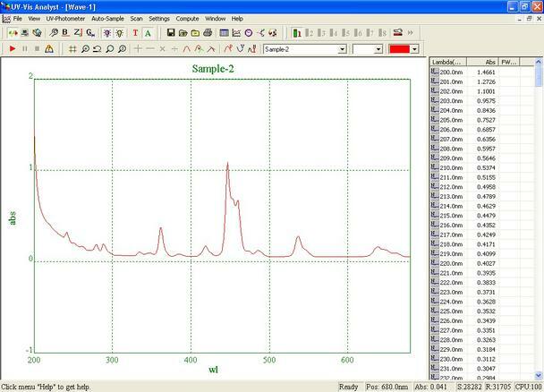The width and height of the screenshot is (544, 392).
Task: Click the branching nodes icon
Action: [261, 33]
